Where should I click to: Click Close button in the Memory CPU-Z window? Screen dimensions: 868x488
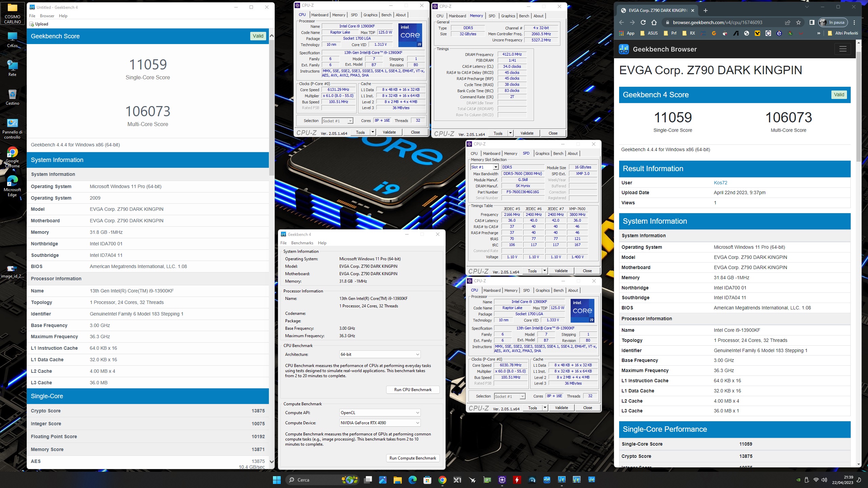(x=553, y=133)
